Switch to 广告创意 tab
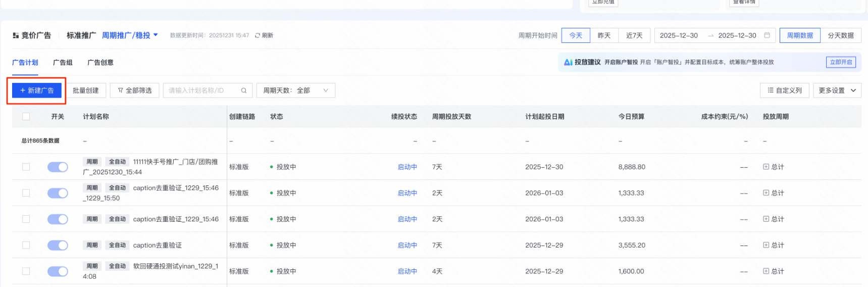The image size is (868, 287). point(100,63)
